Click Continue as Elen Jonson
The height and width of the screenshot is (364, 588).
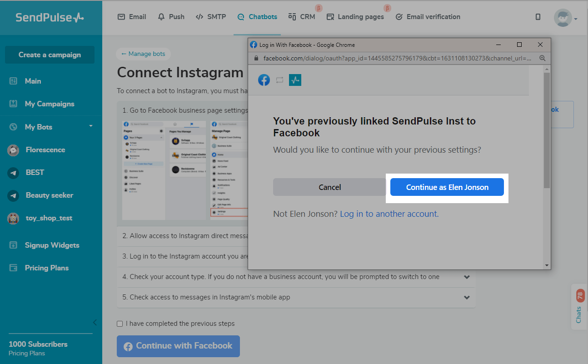[x=447, y=187]
